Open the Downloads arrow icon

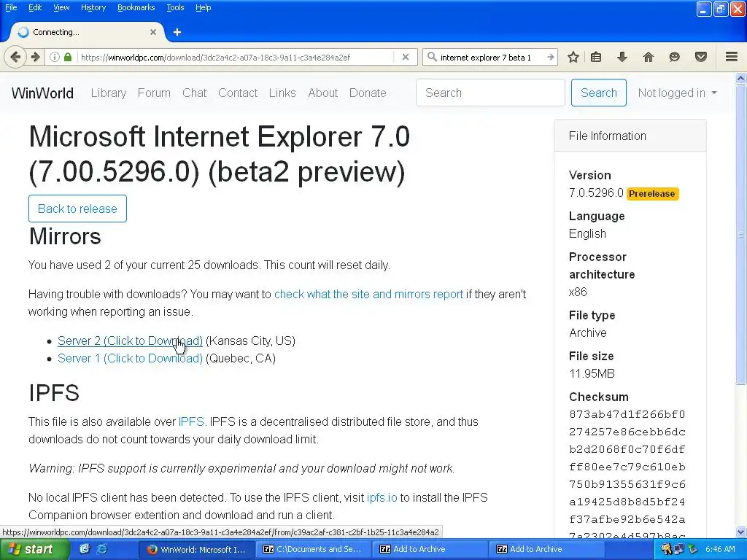622,57
